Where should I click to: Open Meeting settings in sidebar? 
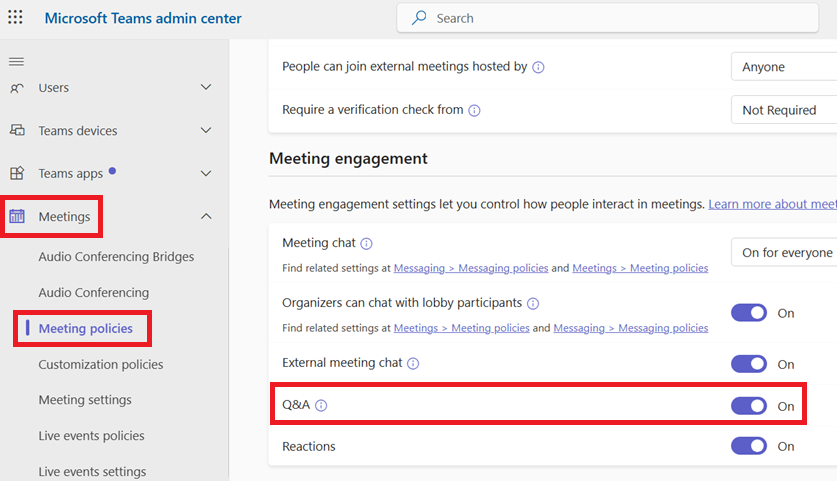[85, 400]
